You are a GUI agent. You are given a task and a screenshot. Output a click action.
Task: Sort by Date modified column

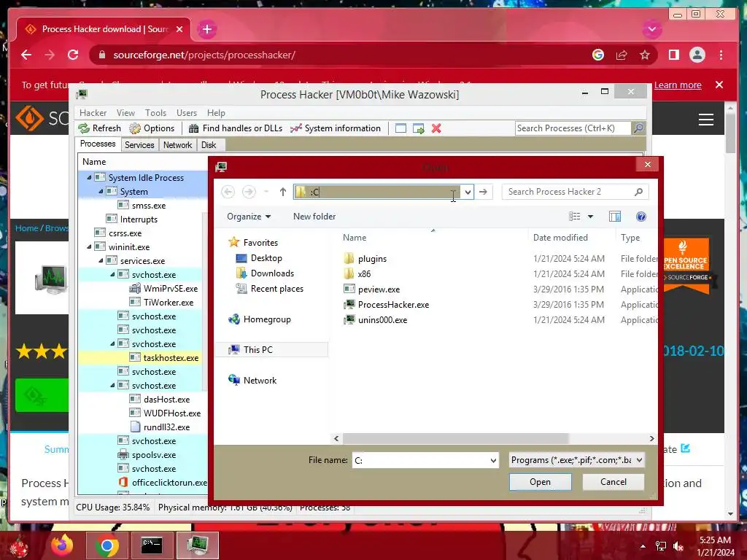pyautogui.click(x=560, y=238)
